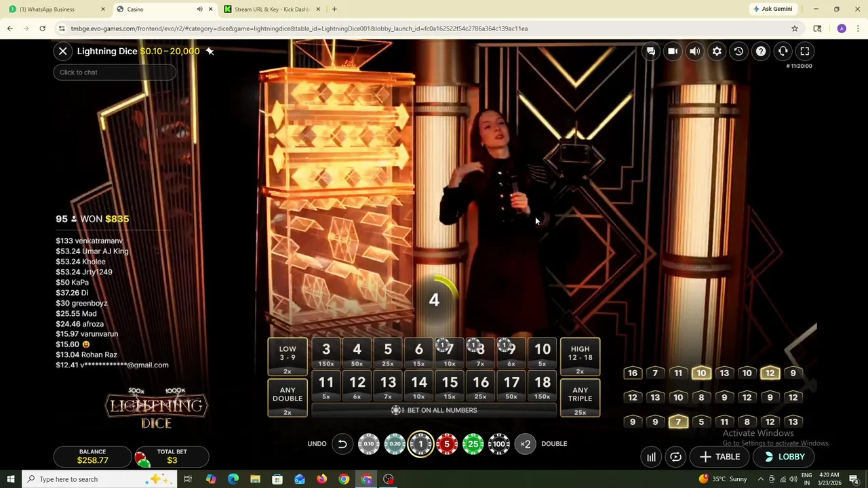The height and width of the screenshot is (488, 868).
Task: Open the bet history clock icon
Action: pyautogui.click(x=738, y=51)
